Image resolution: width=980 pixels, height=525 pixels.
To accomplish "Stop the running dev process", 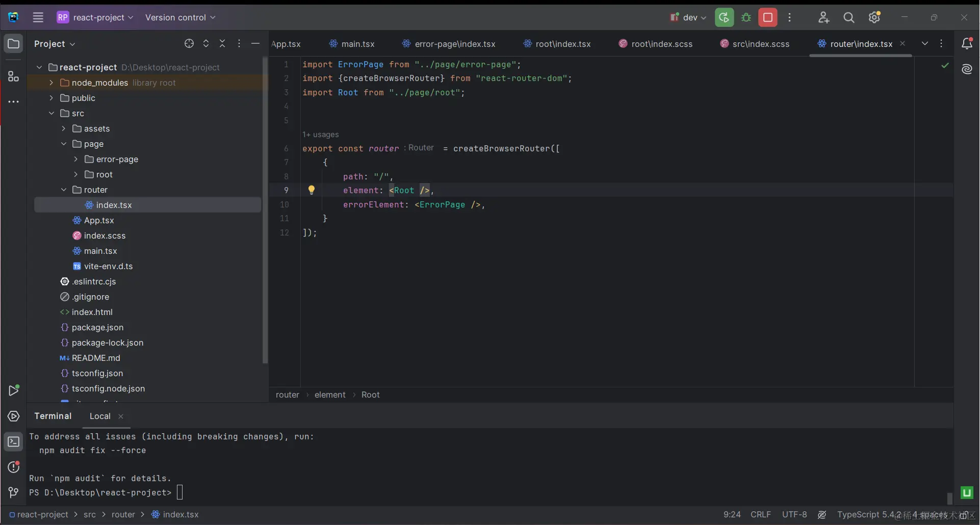I will coord(768,17).
